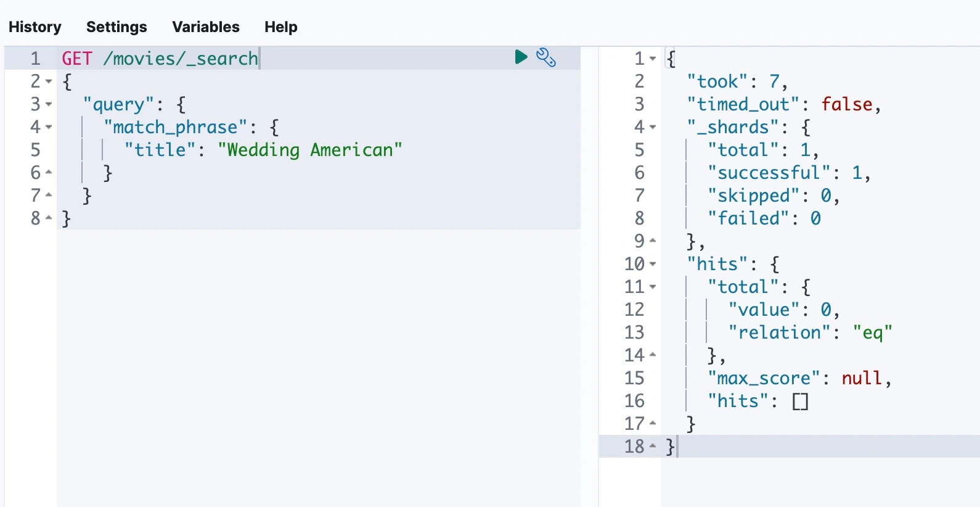
Task: Click the "timed_out" false value in the response
Action: (x=846, y=104)
